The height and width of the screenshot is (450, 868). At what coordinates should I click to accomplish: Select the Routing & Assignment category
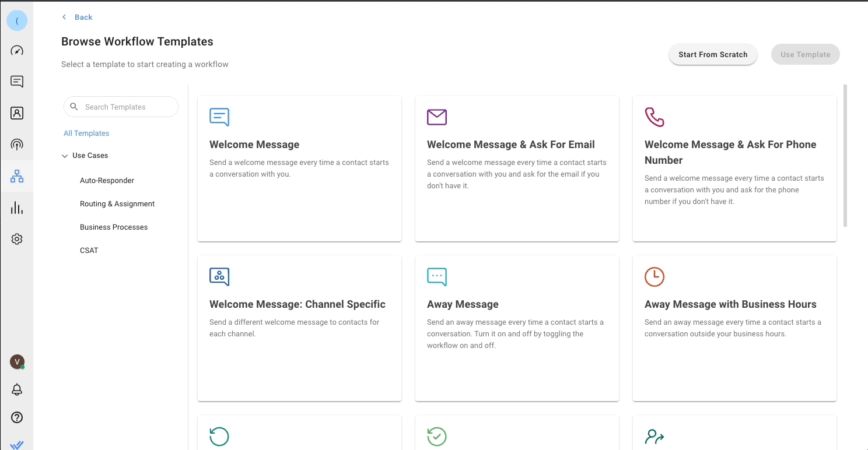(117, 204)
